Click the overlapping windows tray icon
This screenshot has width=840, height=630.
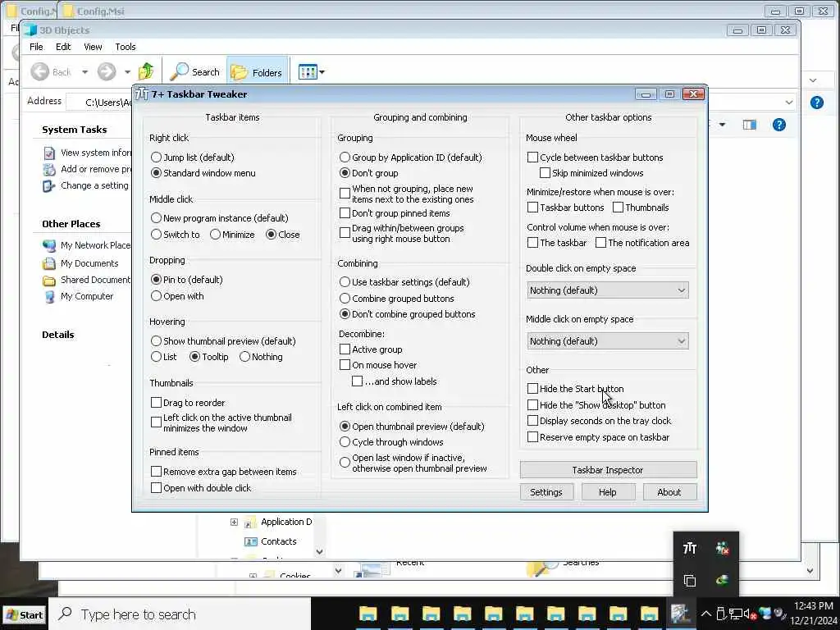(x=689, y=580)
